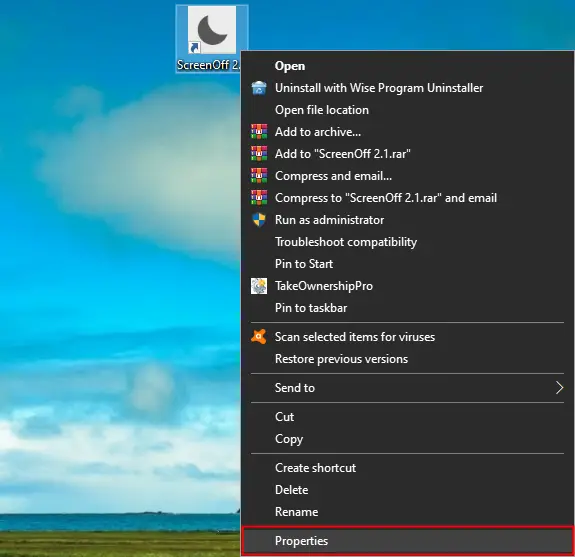Choose Open file location
This screenshot has width=575, height=557.
pyautogui.click(x=407, y=110)
